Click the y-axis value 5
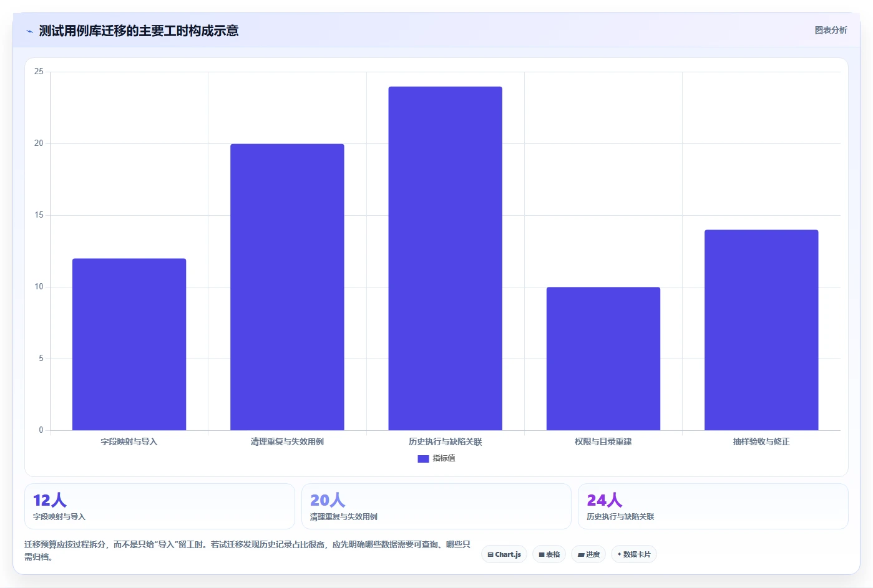 (x=41, y=359)
